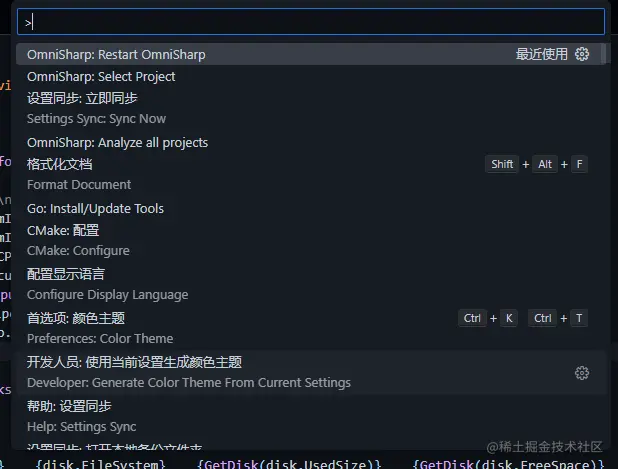This screenshot has width=618, height=469.
Task: Open Preferences: Color Theme command
Action: [311, 328]
